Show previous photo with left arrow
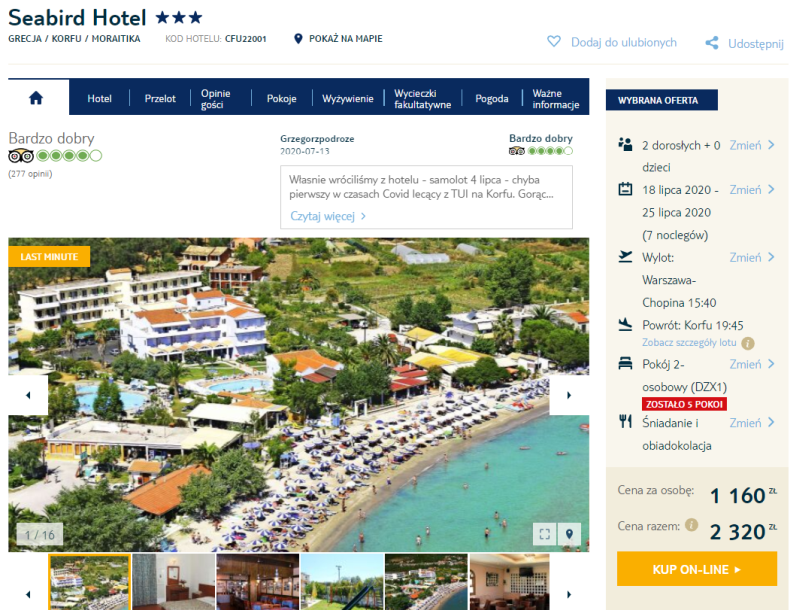Viewport: 790px width, 610px height. coord(28,395)
